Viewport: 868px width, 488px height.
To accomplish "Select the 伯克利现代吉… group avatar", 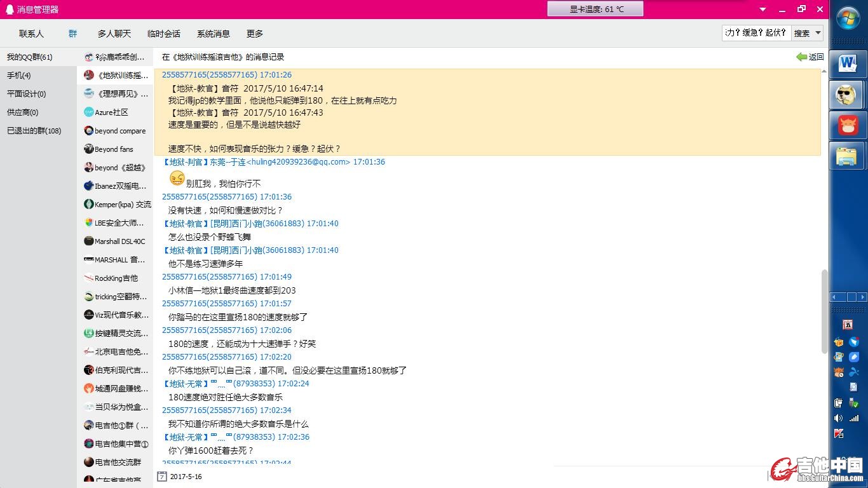I will (x=89, y=370).
